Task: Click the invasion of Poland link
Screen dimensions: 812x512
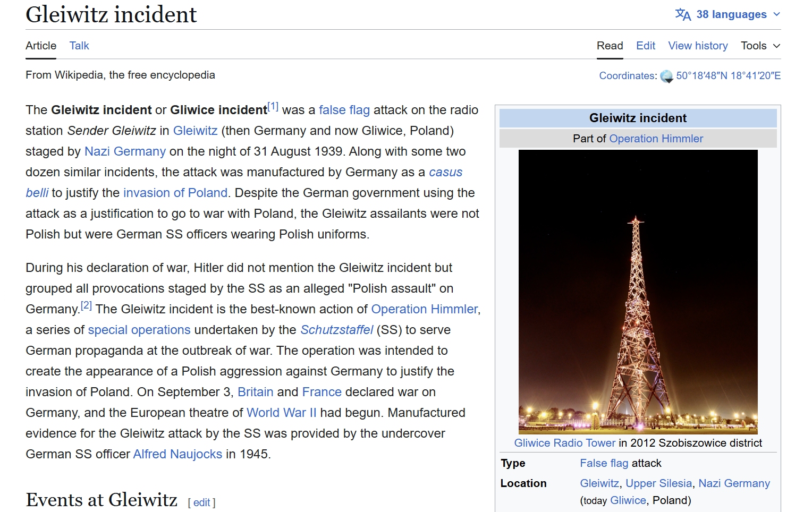Action: coord(175,193)
